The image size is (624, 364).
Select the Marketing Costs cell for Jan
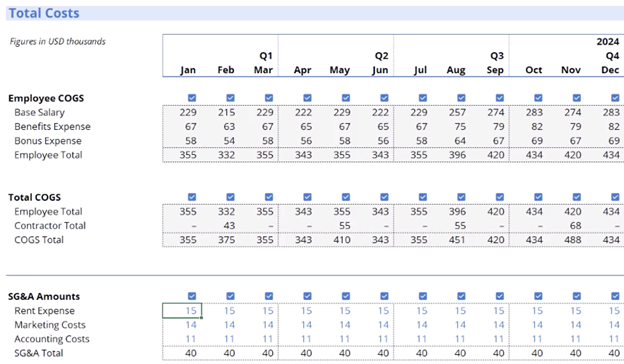(182, 325)
